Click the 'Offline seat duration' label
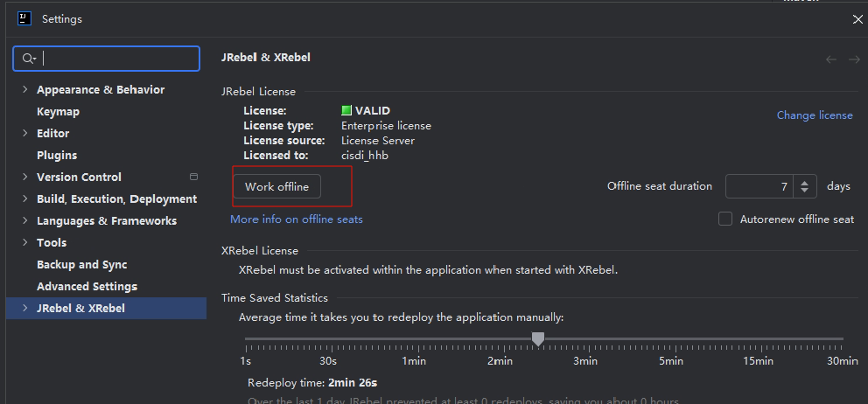The height and width of the screenshot is (404, 868). pos(659,186)
